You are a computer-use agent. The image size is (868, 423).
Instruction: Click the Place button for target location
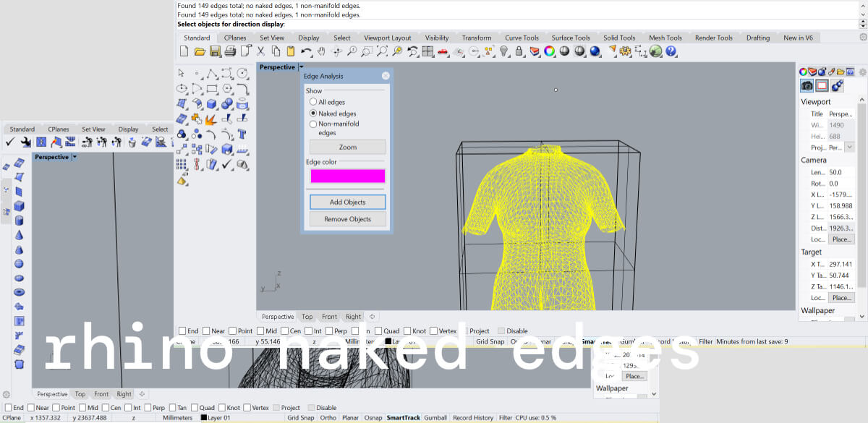(841, 298)
